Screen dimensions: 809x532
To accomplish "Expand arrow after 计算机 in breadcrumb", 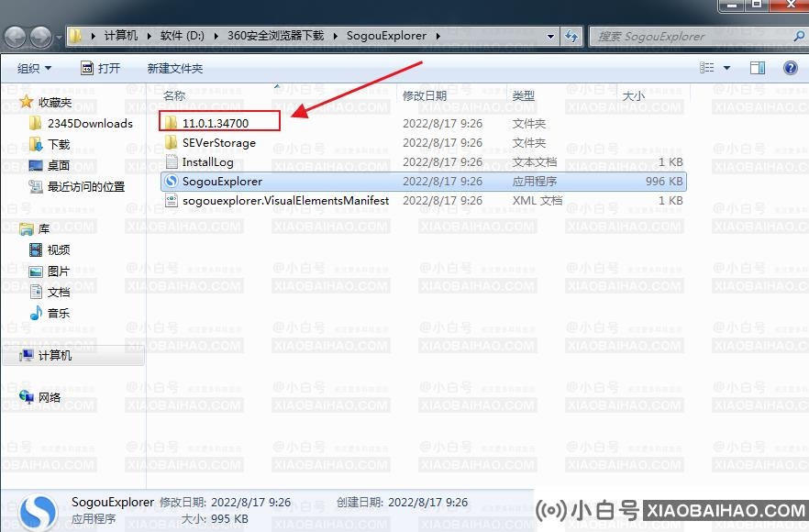I will tap(149, 36).
